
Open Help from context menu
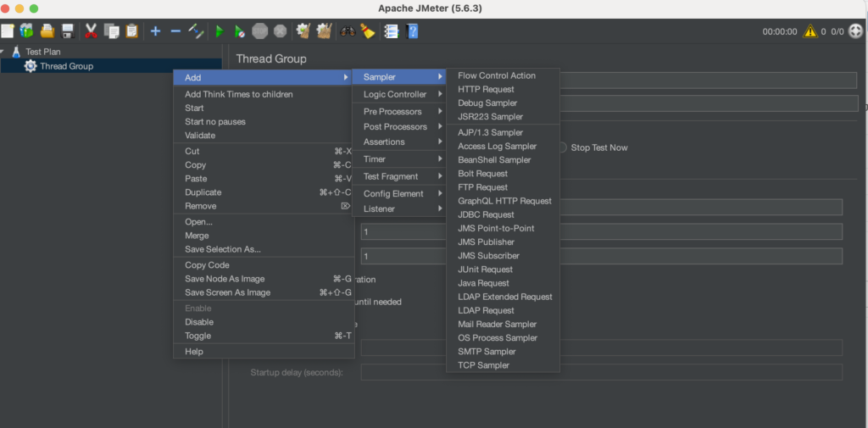pyautogui.click(x=264, y=352)
